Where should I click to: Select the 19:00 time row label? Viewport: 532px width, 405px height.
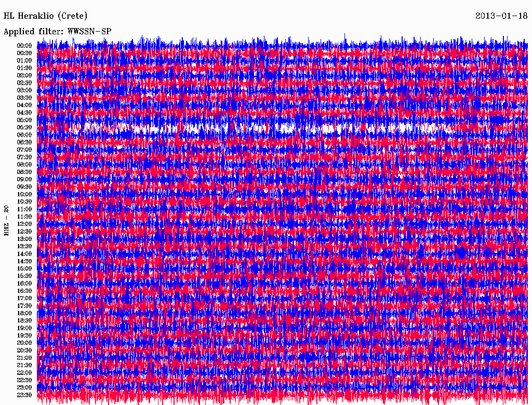pos(24,328)
